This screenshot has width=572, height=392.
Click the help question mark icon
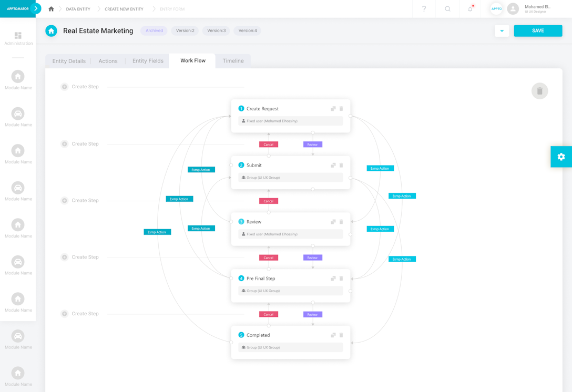coord(424,9)
